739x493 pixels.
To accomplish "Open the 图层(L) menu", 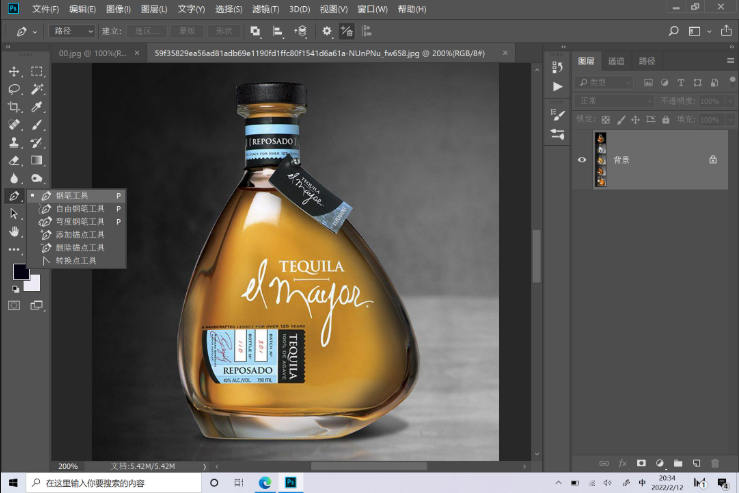I will (x=154, y=9).
